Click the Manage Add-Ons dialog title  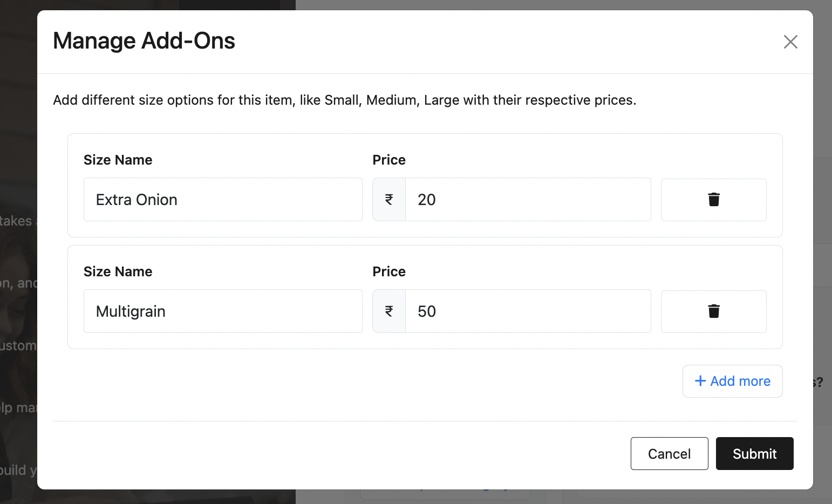point(144,41)
